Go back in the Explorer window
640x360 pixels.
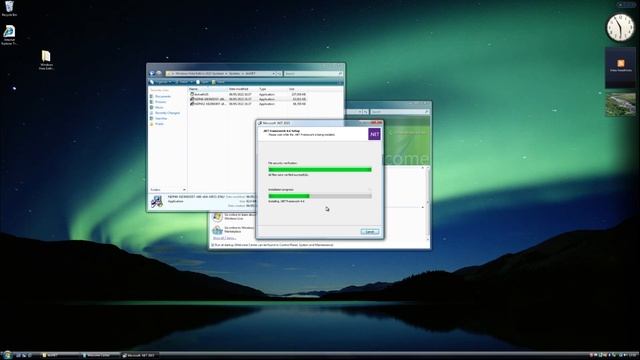click(x=152, y=73)
